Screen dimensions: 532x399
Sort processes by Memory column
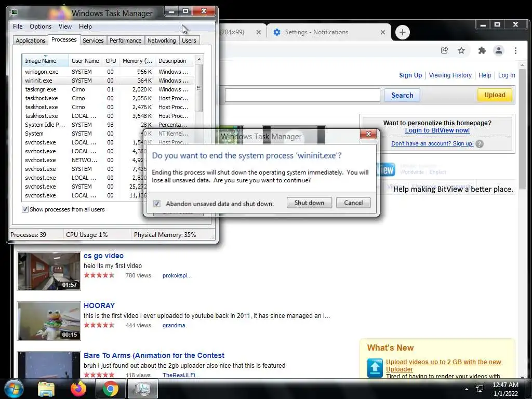137,61
